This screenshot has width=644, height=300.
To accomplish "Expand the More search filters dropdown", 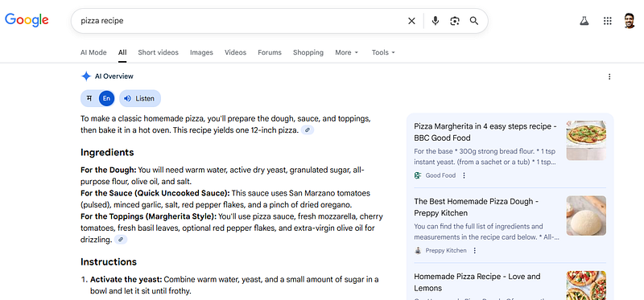I will (x=347, y=52).
